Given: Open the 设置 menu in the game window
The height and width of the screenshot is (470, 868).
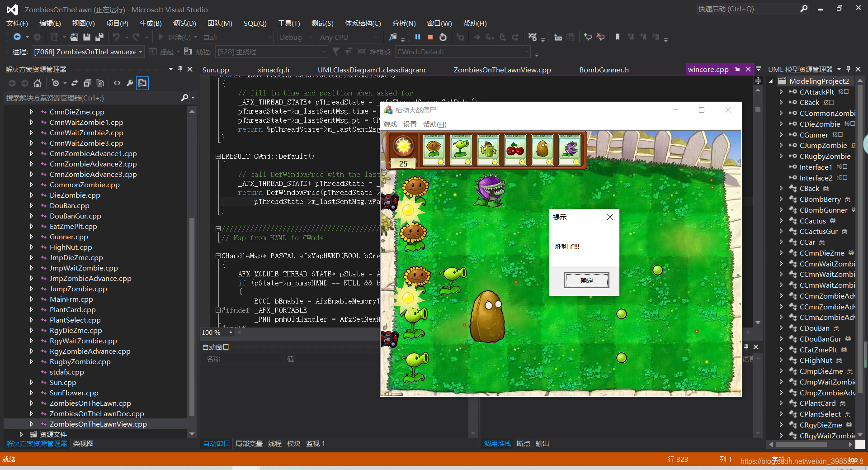Looking at the screenshot, I should click(410, 124).
